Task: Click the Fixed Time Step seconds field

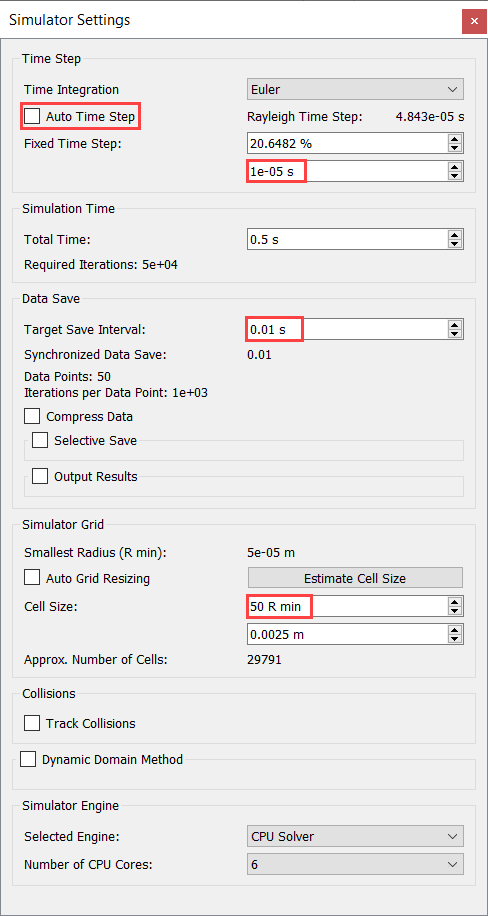Action: pyautogui.click(x=347, y=171)
